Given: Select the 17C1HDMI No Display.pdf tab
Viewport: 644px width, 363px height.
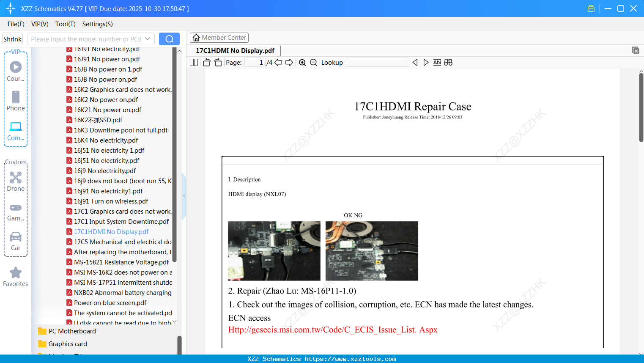Looking at the screenshot, I should pos(235,51).
